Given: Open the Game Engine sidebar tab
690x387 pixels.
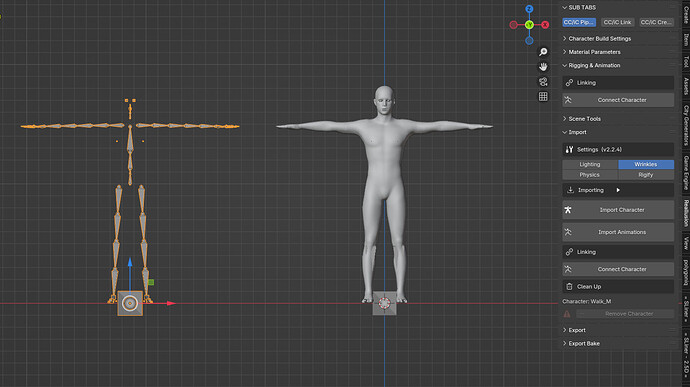Looking at the screenshot, I should [686, 173].
